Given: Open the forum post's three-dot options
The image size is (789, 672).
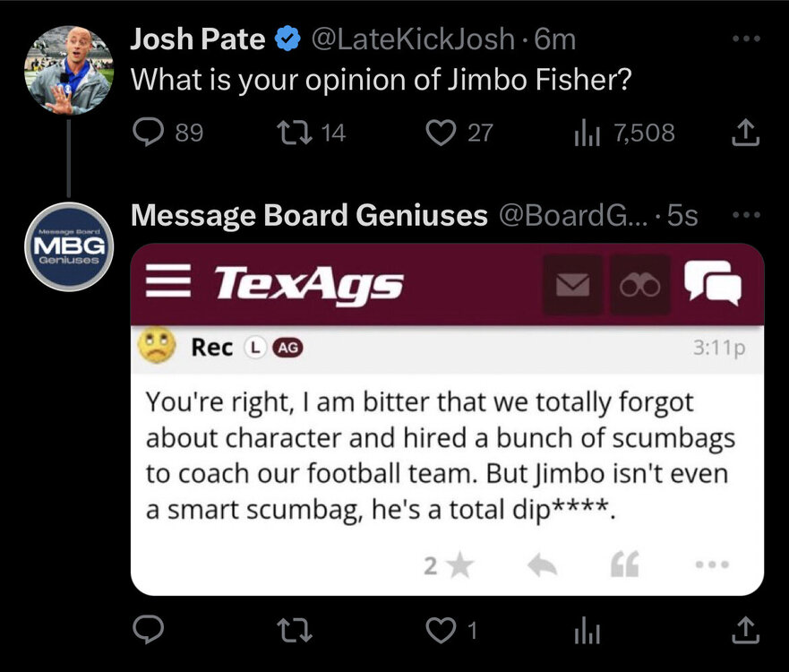Looking at the screenshot, I should 712,564.
